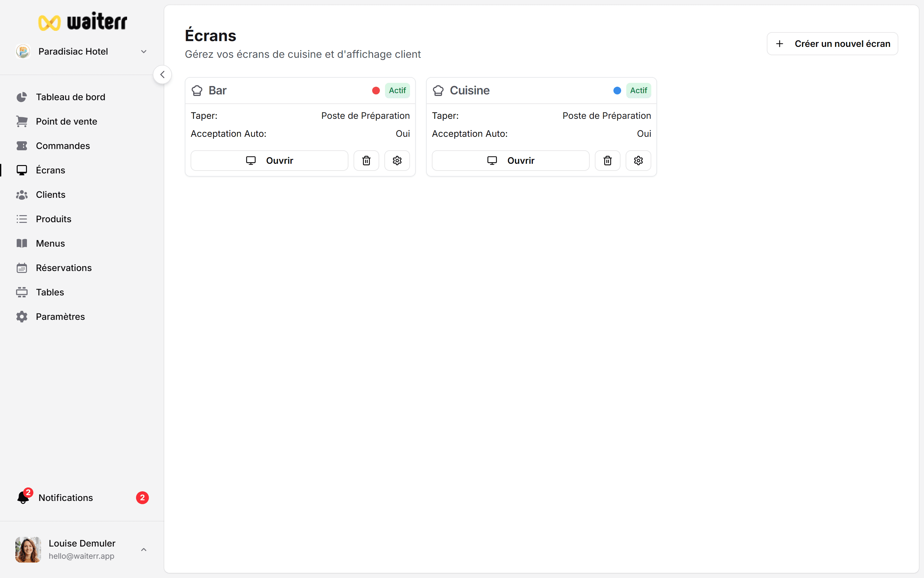
Task: Delete the Cuisine screen using trash icon
Action: 608,161
